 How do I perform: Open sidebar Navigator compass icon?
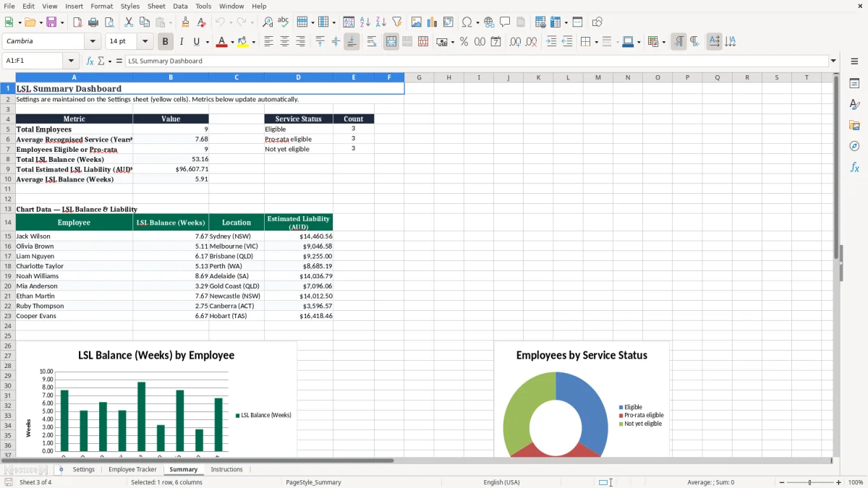coord(854,146)
